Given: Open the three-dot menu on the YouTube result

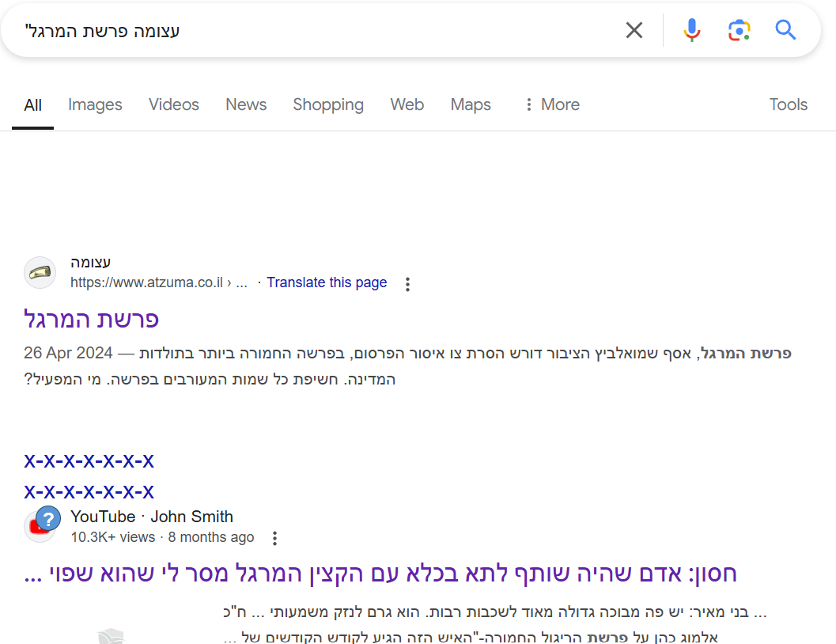Looking at the screenshot, I should pyautogui.click(x=274, y=537).
